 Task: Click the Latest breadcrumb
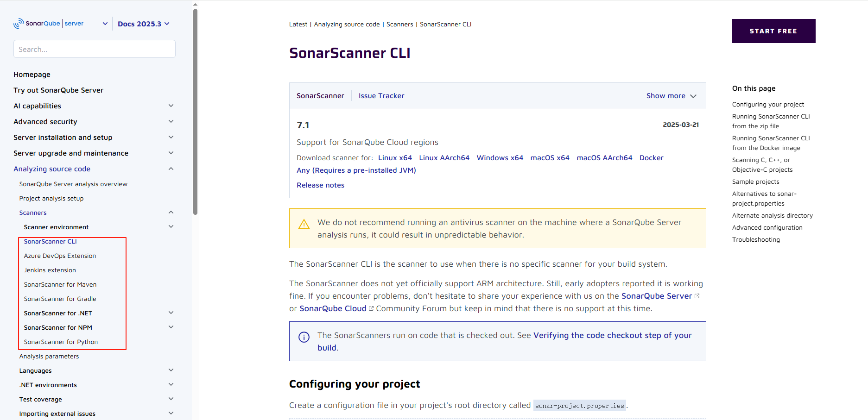pyautogui.click(x=298, y=25)
